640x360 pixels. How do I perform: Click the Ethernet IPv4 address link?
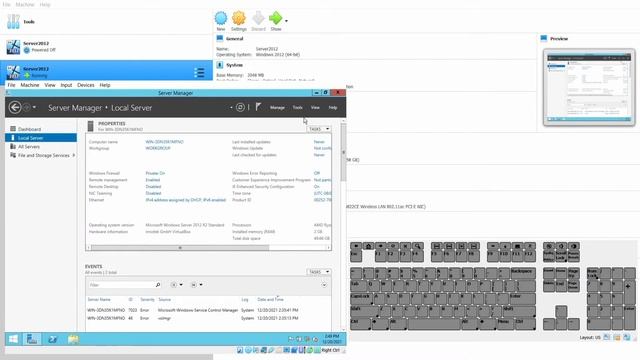click(186, 200)
